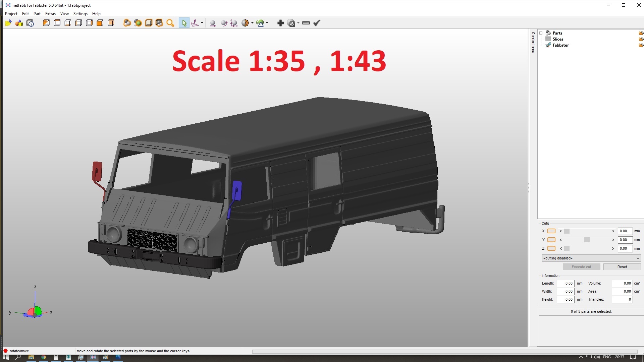Open the measuring ruler tool
The image size is (644, 362).
(x=306, y=23)
